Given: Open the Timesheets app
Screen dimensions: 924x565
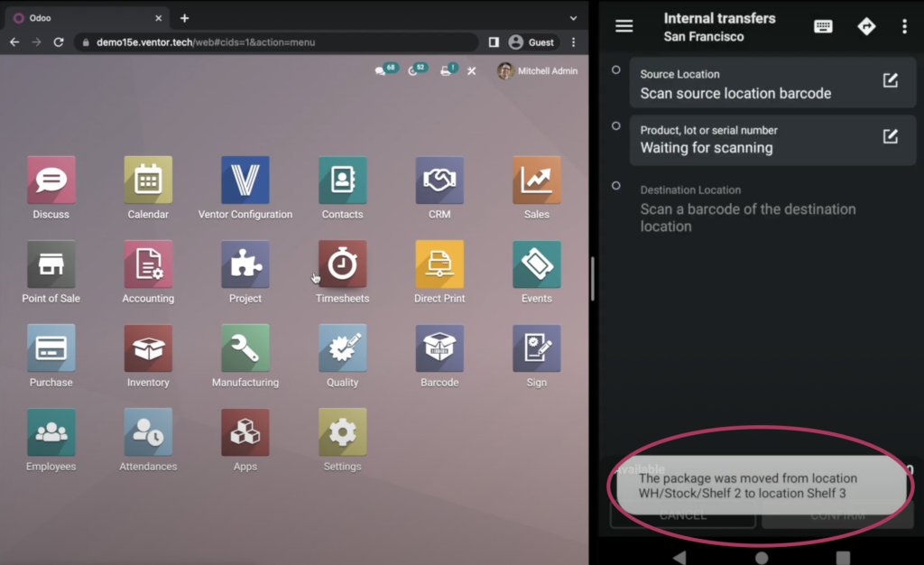Looking at the screenshot, I should [x=342, y=264].
